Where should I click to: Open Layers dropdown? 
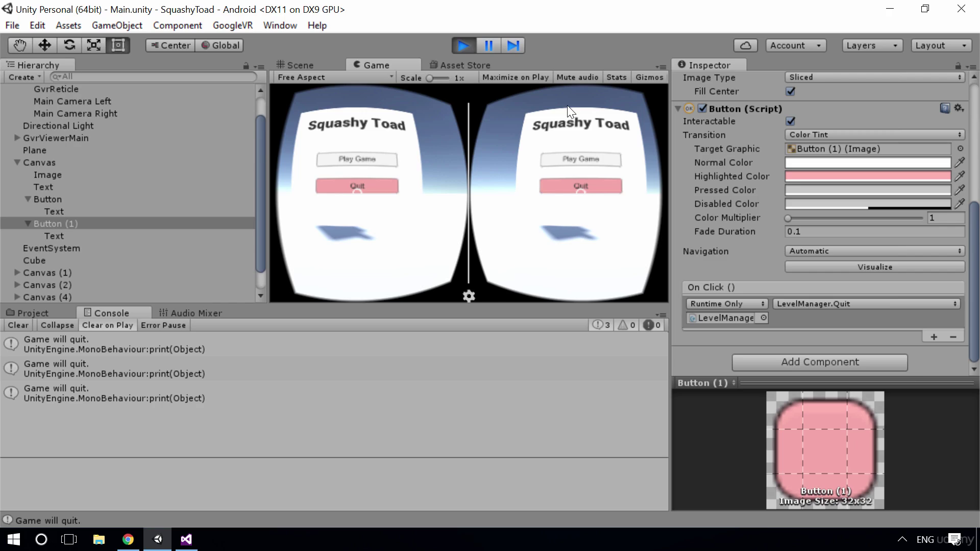tap(872, 45)
